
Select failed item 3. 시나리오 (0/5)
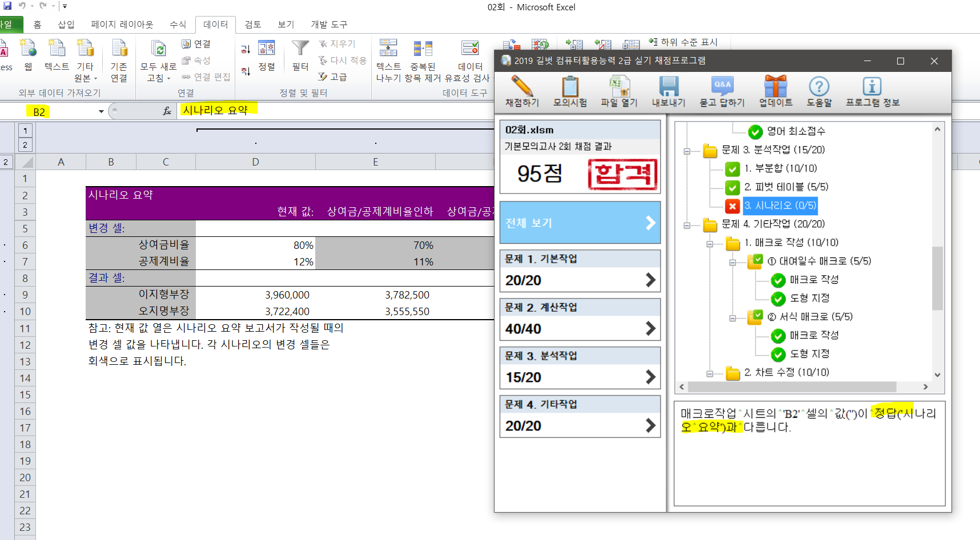[x=780, y=205]
